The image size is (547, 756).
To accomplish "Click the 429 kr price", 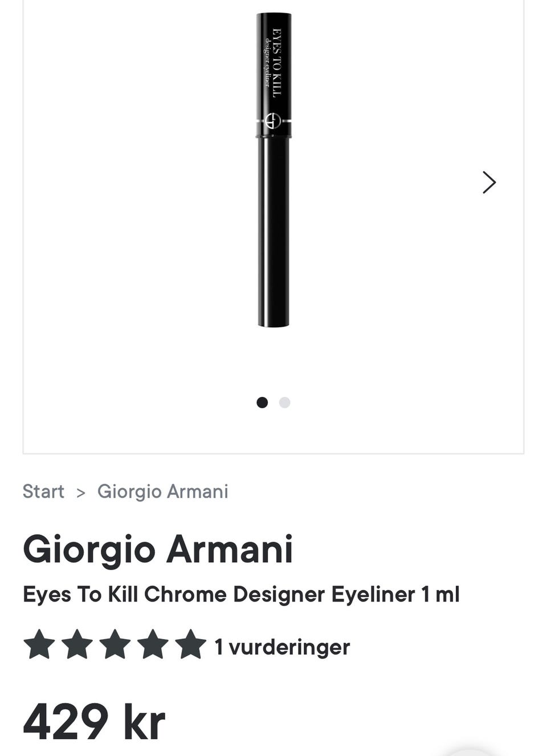I will point(94,721).
